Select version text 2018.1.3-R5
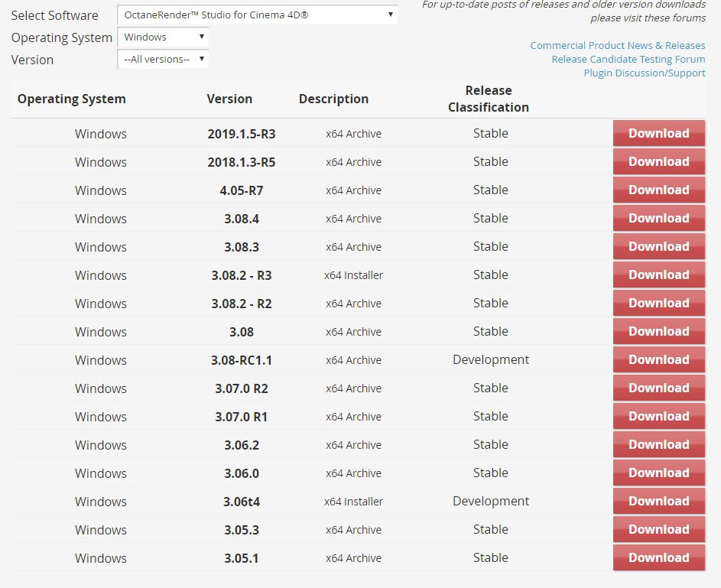The height and width of the screenshot is (588, 721). (x=242, y=162)
